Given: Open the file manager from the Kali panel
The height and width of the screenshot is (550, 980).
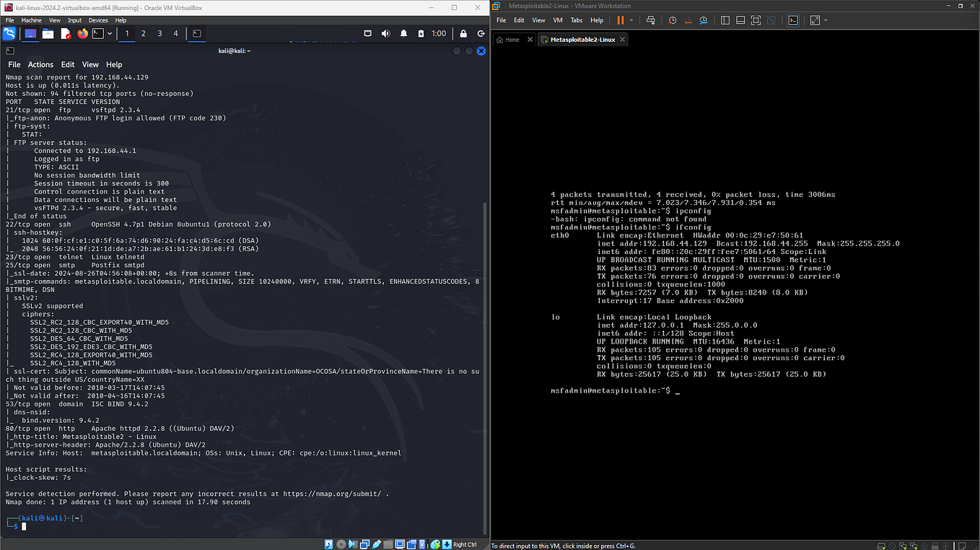Looking at the screenshot, I should pyautogui.click(x=48, y=33).
